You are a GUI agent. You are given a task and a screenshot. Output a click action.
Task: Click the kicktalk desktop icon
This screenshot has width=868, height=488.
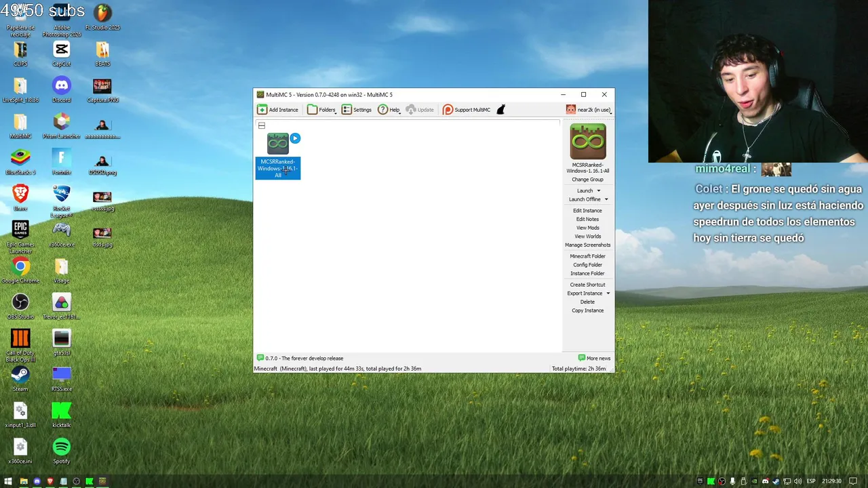pyautogui.click(x=62, y=415)
